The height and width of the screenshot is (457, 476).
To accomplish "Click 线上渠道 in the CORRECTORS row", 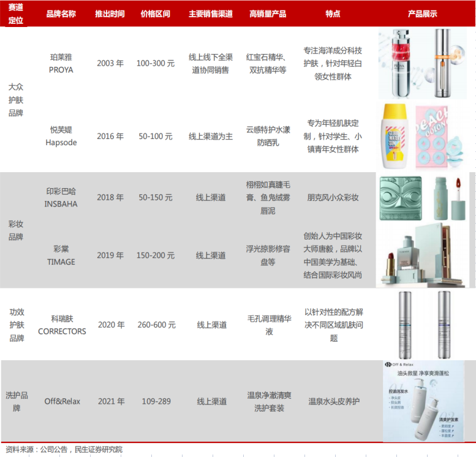I will click(212, 325).
